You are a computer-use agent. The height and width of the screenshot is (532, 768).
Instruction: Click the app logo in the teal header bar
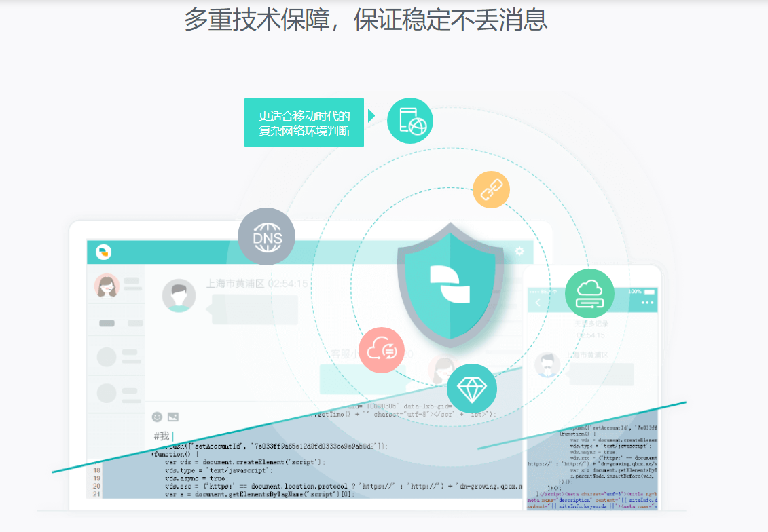point(103,252)
